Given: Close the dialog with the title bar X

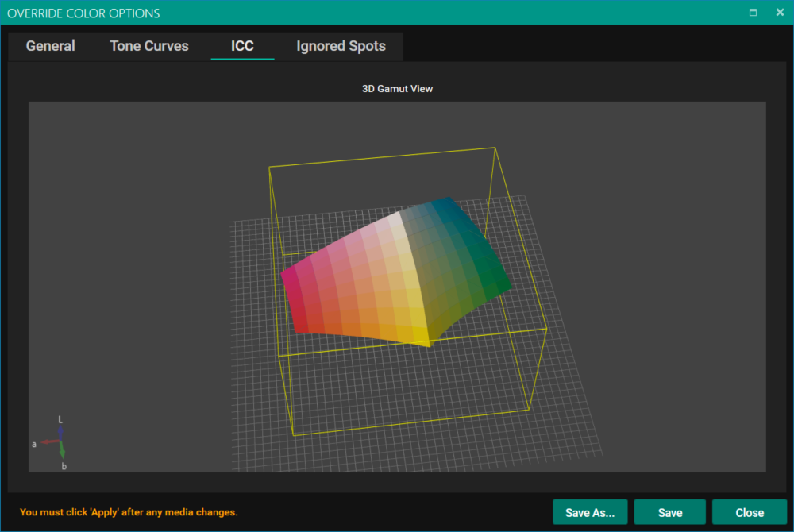Looking at the screenshot, I should tap(779, 13).
